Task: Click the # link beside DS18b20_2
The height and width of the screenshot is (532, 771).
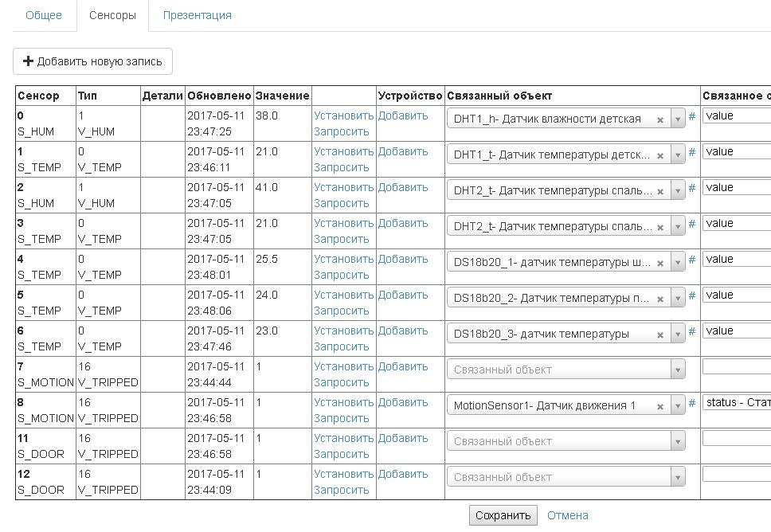Action: tap(692, 295)
